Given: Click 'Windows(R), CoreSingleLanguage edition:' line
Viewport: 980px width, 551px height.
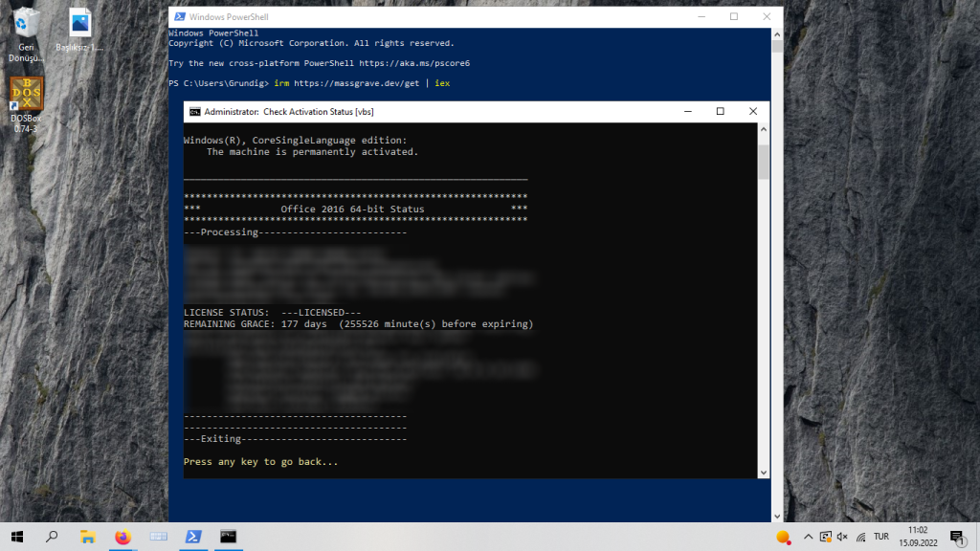Looking at the screenshot, I should pyautogui.click(x=295, y=141).
